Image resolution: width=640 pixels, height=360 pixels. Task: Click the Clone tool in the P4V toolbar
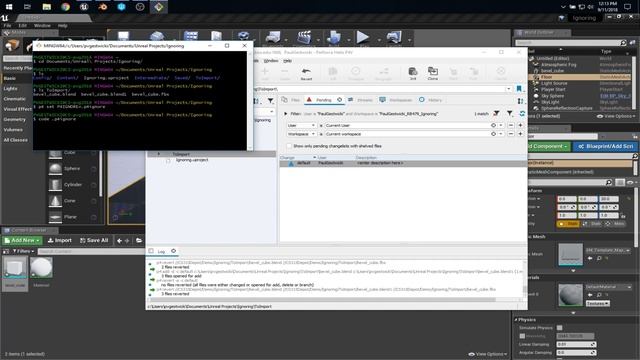coord(433,73)
